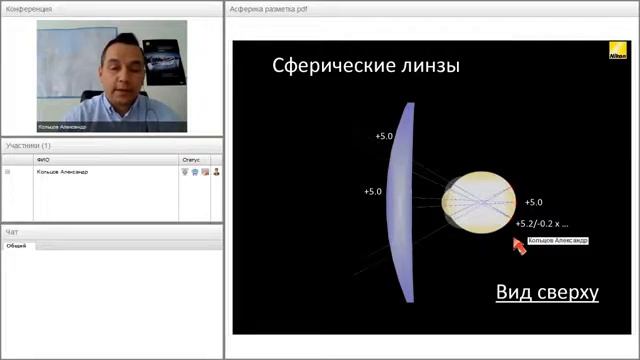Click the gray shield status icon for Кольцов Александр
640x360 pixels.
tap(185, 172)
